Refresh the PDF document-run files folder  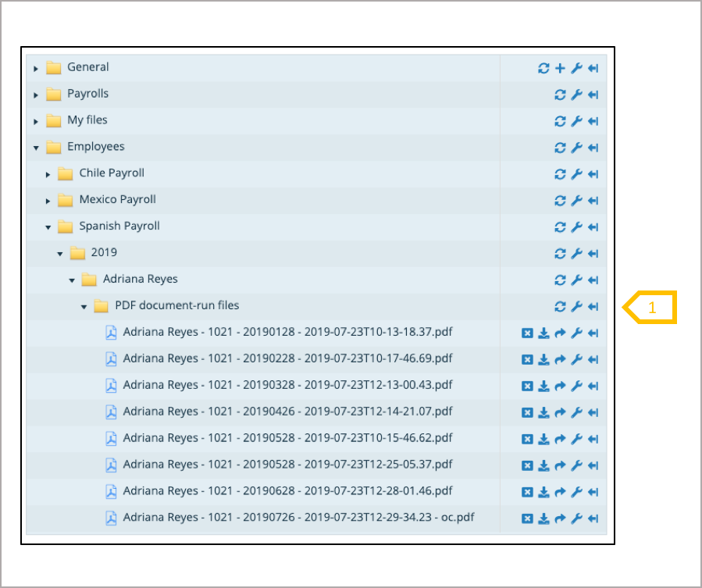[x=560, y=307]
